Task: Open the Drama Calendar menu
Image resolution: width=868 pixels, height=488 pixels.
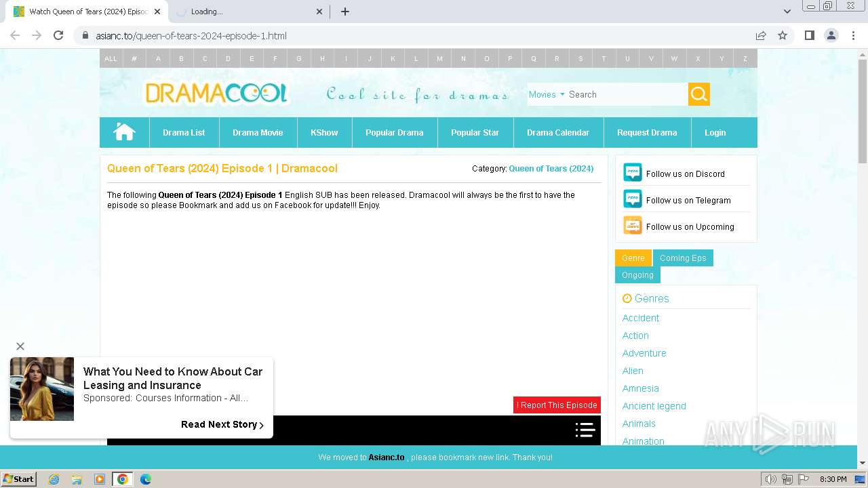Action: click(x=558, y=132)
